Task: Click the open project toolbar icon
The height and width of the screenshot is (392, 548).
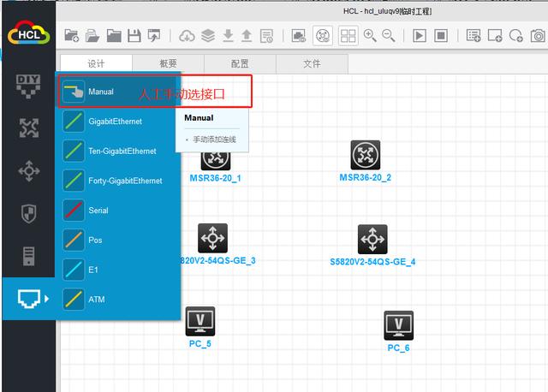Action: (x=92, y=36)
